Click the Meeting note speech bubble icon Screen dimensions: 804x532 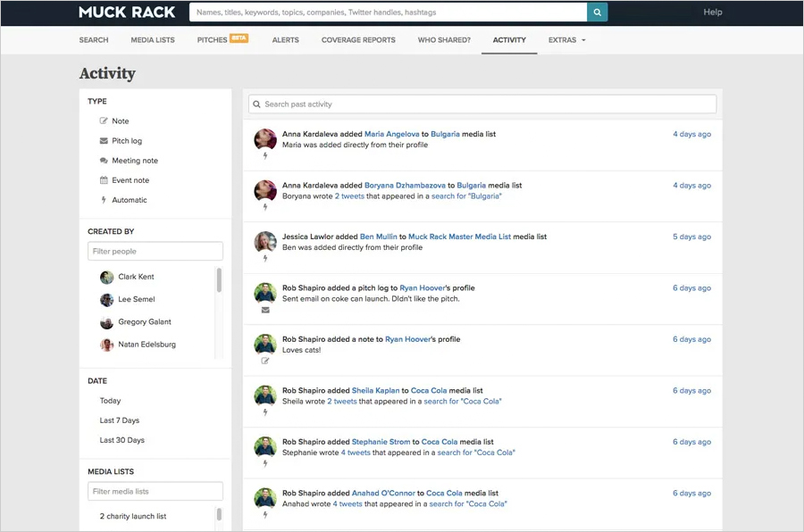point(104,161)
